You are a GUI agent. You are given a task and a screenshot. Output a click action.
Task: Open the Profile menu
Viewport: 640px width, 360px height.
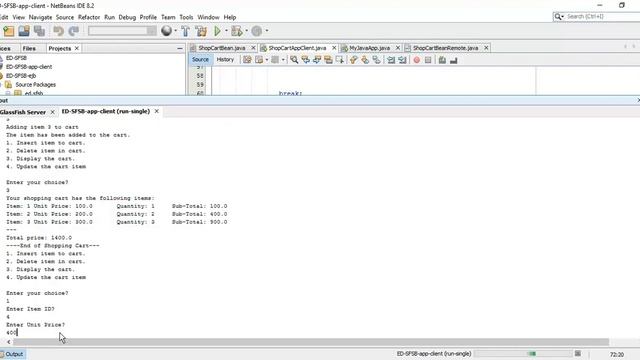point(148,17)
